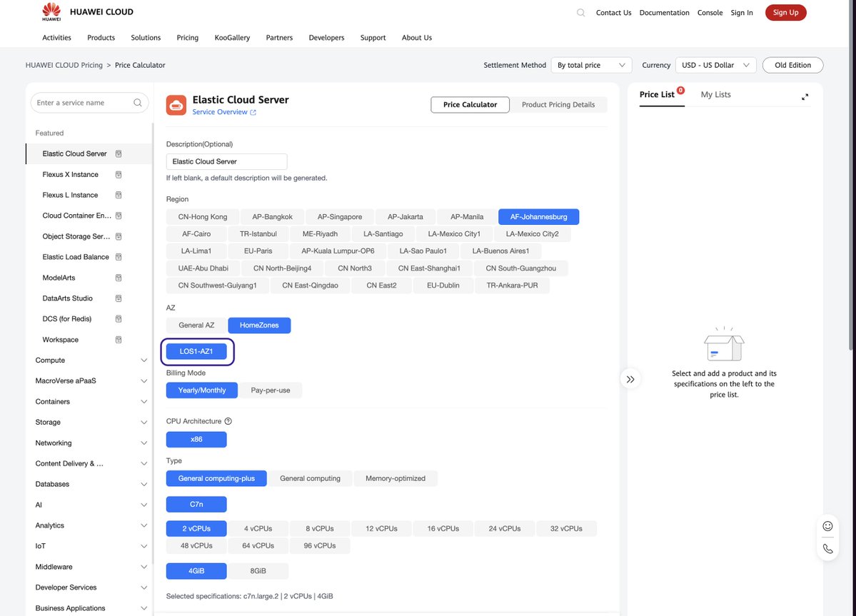Select the General AZ option
Image resolution: width=856 pixels, height=616 pixels.
[x=196, y=325]
